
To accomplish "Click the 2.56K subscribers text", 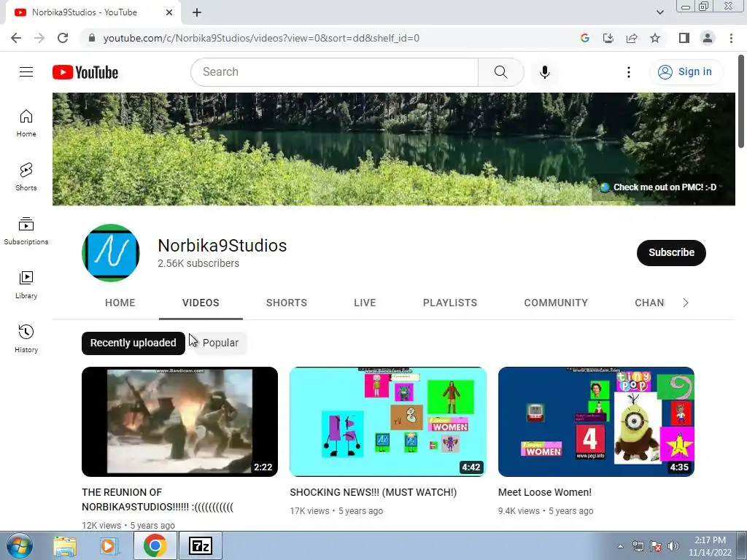I will 198,263.
